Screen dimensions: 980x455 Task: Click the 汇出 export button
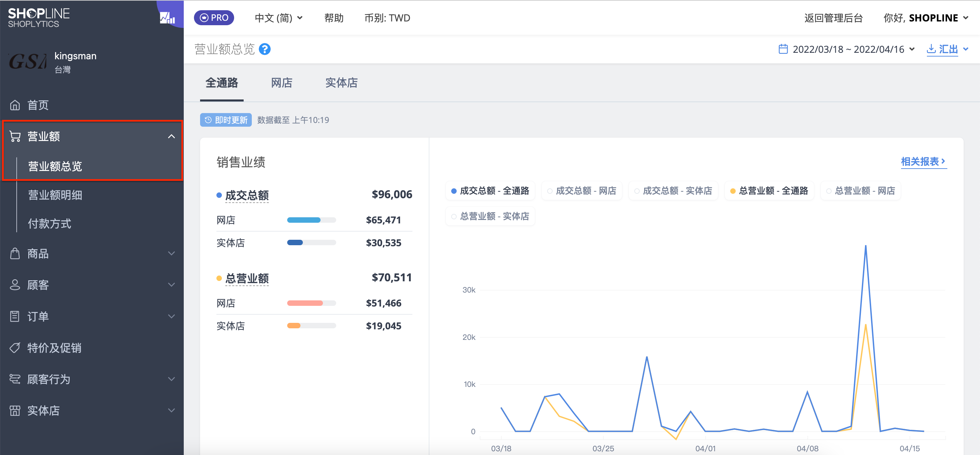pos(942,49)
